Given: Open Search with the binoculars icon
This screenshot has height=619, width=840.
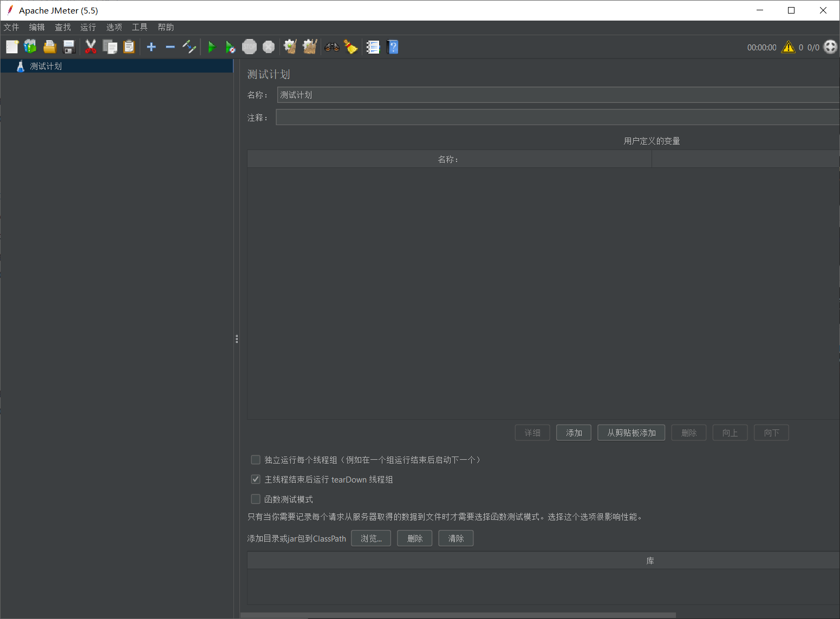Looking at the screenshot, I should (x=332, y=47).
